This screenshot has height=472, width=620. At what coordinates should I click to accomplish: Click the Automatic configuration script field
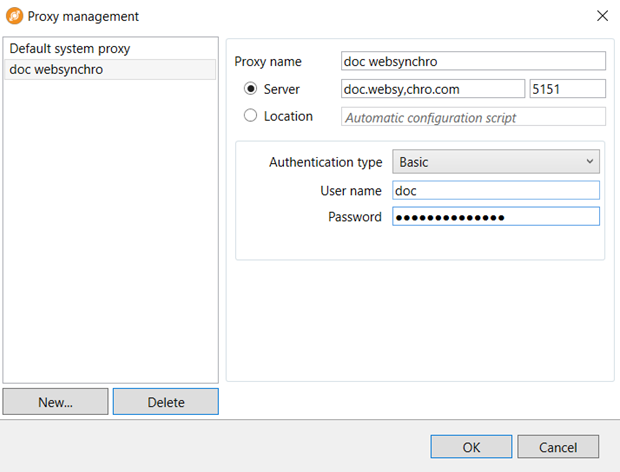(x=473, y=117)
